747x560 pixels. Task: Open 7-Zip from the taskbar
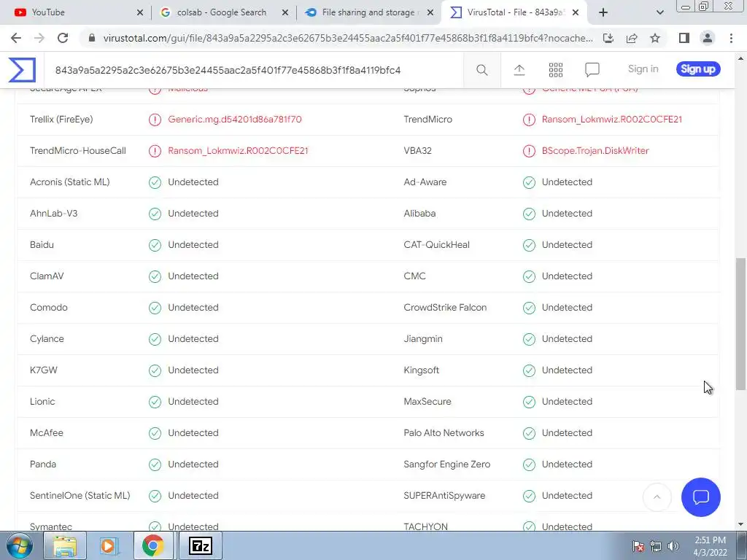pos(200,545)
